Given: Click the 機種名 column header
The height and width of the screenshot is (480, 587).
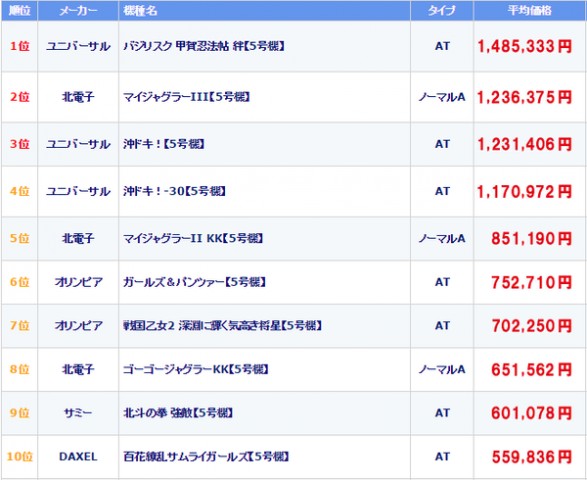Looking at the screenshot, I should tap(264, 10).
